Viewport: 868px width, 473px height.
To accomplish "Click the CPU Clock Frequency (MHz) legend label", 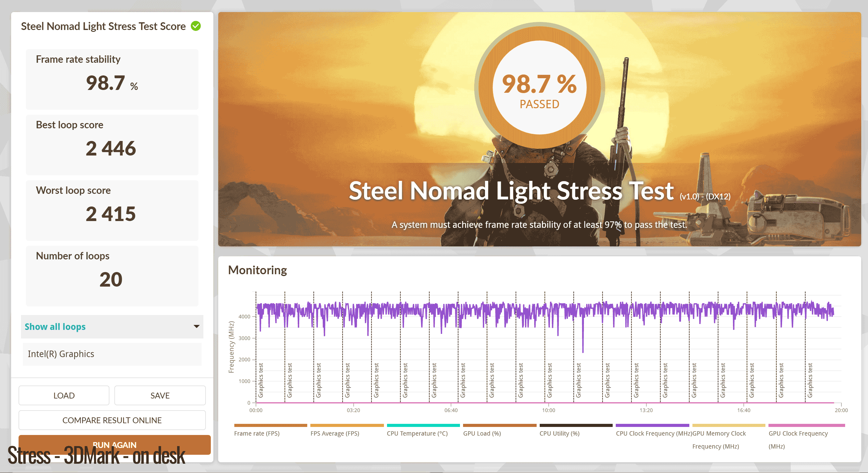I will pos(654,433).
